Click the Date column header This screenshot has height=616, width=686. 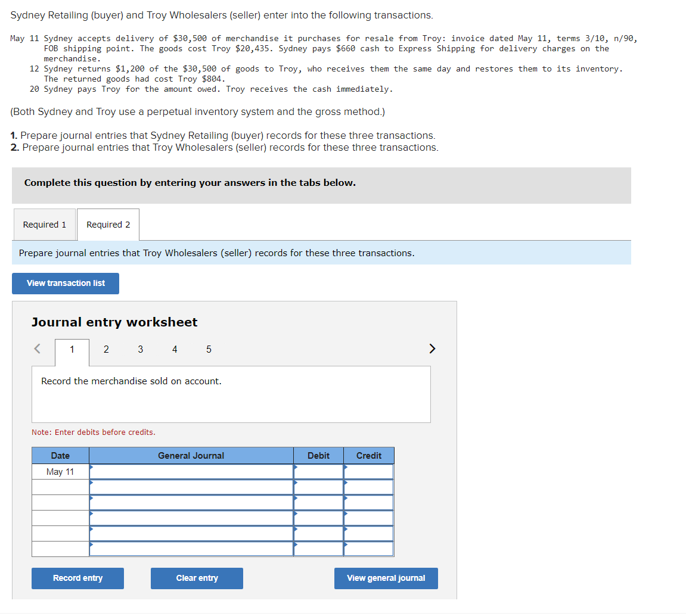point(60,456)
